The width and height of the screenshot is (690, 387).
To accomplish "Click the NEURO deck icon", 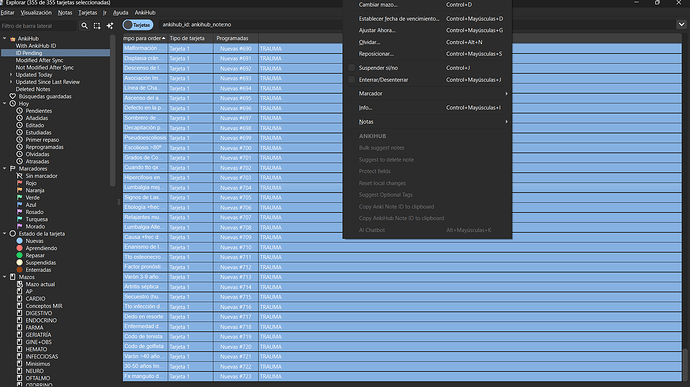I will coord(19,371).
